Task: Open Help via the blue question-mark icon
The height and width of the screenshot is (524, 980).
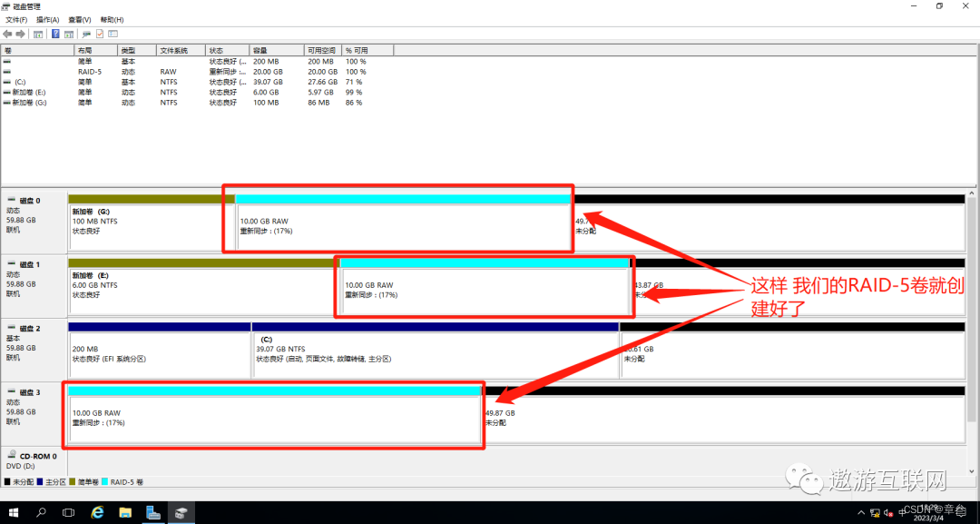Action: pos(55,35)
